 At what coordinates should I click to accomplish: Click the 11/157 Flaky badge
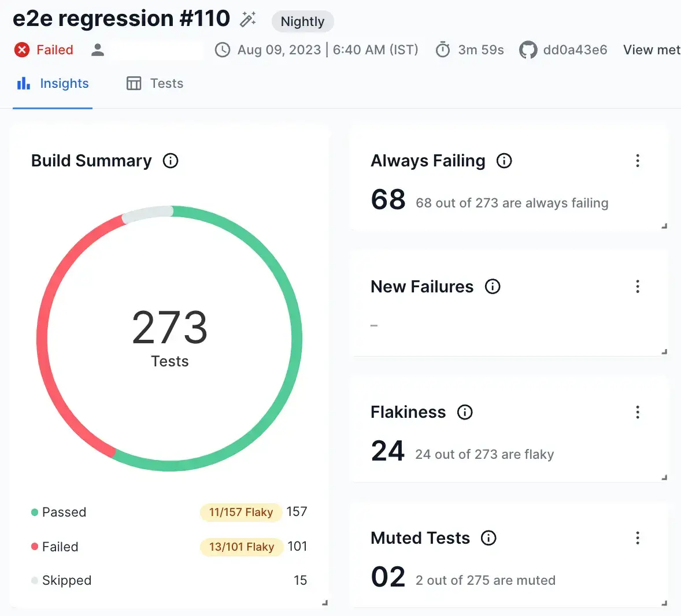coord(240,513)
